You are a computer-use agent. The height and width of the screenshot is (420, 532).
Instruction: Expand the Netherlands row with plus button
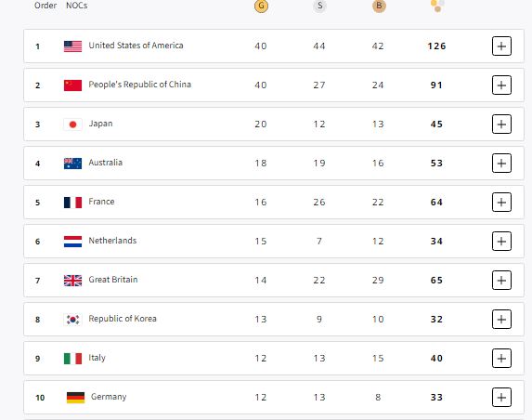click(x=501, y=241)
